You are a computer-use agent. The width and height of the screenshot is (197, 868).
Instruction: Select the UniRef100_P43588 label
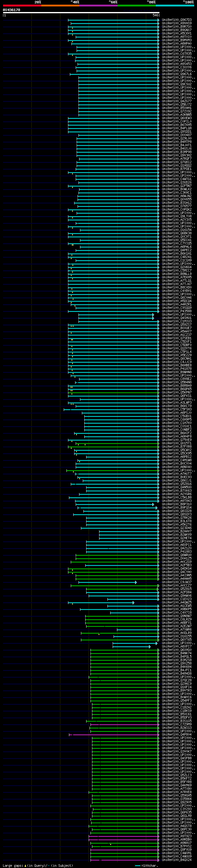[177, 311]
